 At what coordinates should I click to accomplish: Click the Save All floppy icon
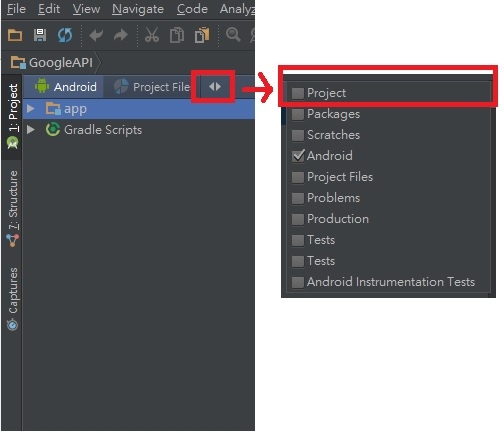tap(40, 35)
